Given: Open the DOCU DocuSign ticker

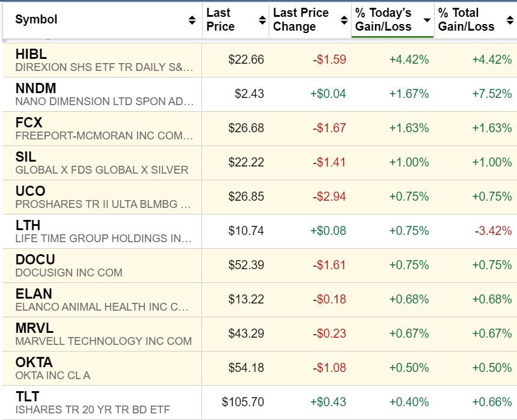Looking at the screenshot, I should pos(35,260).
